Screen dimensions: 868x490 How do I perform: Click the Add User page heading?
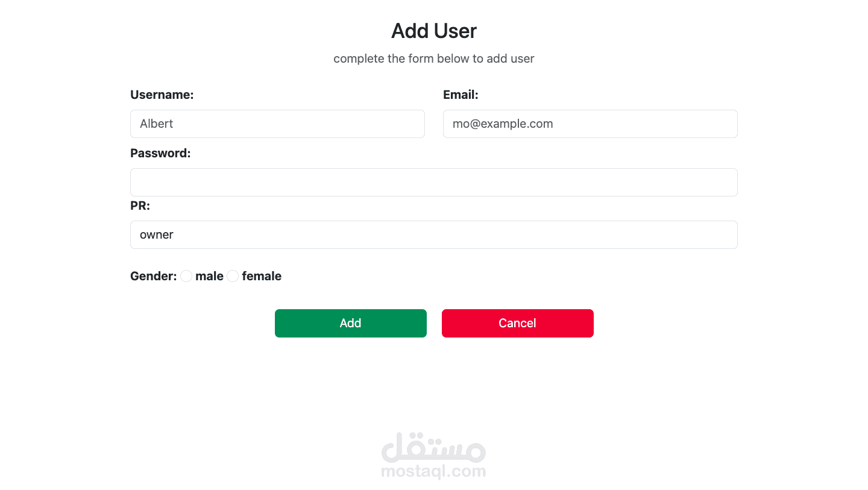(x=434, y=31)
